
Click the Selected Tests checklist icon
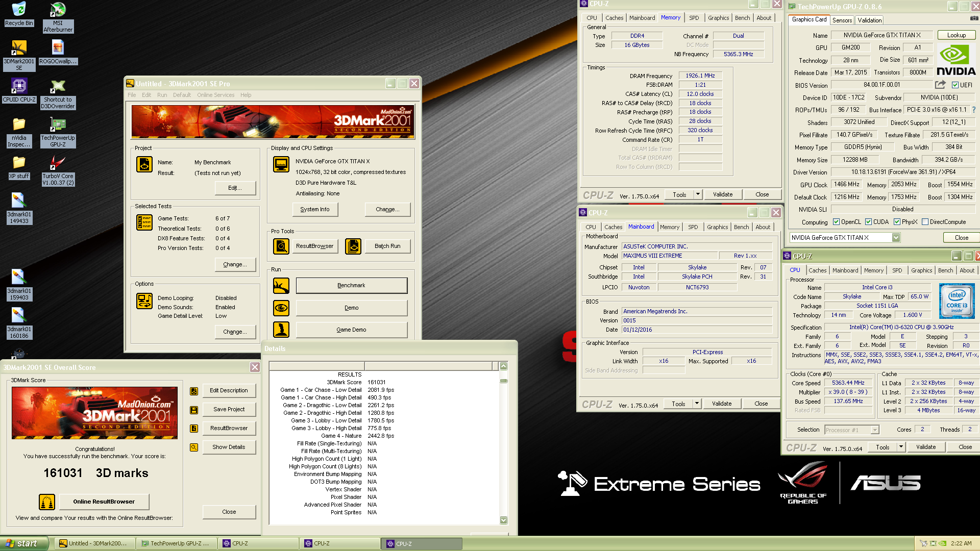144,222
